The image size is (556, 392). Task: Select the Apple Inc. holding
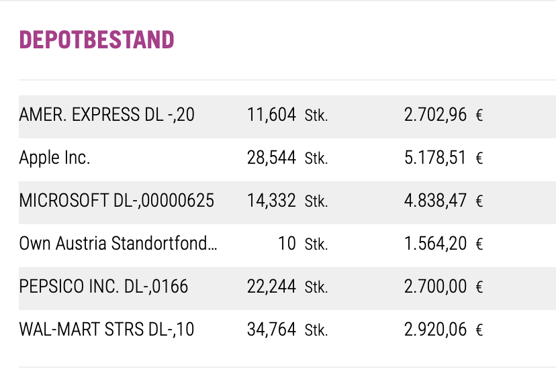[54, 158]
